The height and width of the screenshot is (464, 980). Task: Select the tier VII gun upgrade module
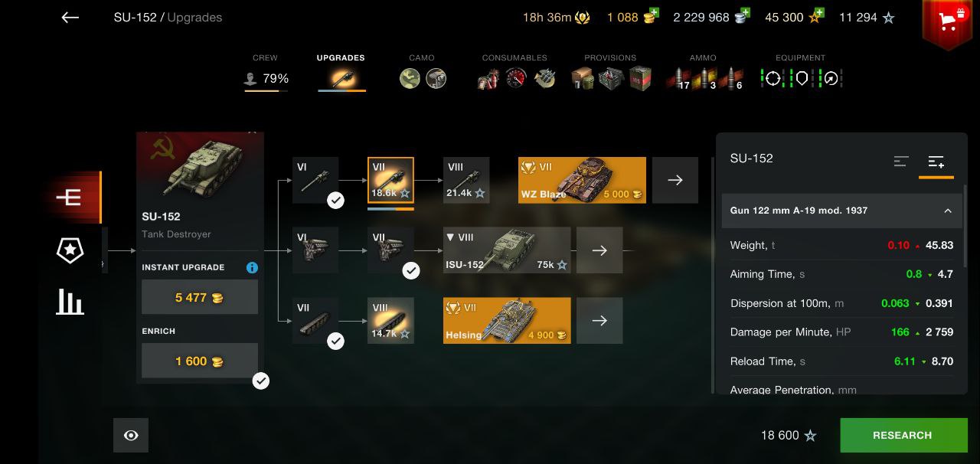390,180
